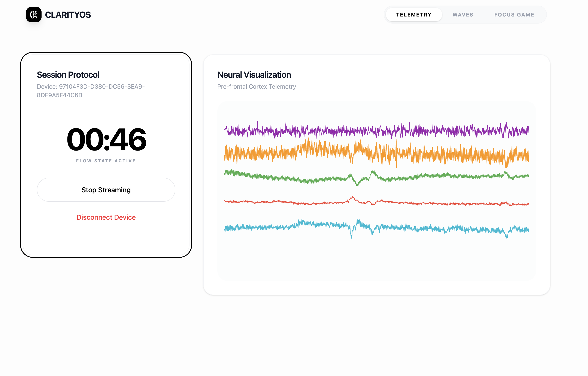Click the ClarityOS brain logo icon
The image size is (588, 376).
pos(34,15)
